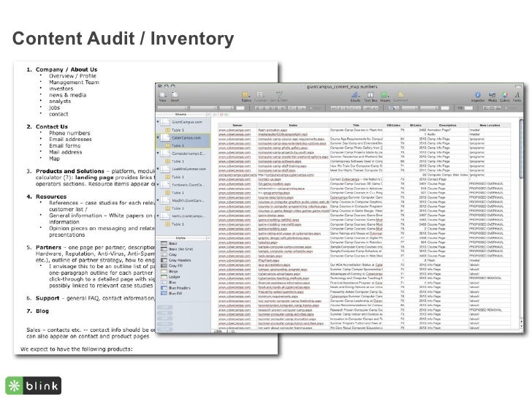Open Sort & Filter from toolbar
532x399 pixels.
pos(279,96)
